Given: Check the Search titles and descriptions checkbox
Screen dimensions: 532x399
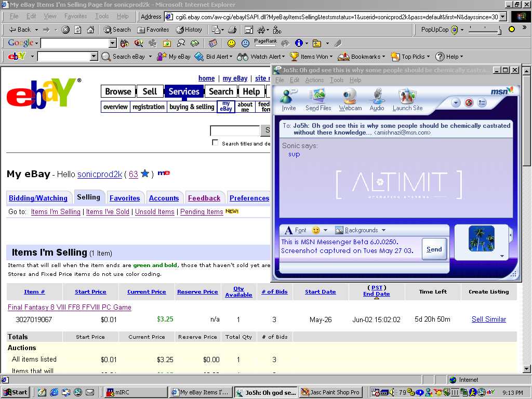Looking at the screenshot, I should [215, 143].
